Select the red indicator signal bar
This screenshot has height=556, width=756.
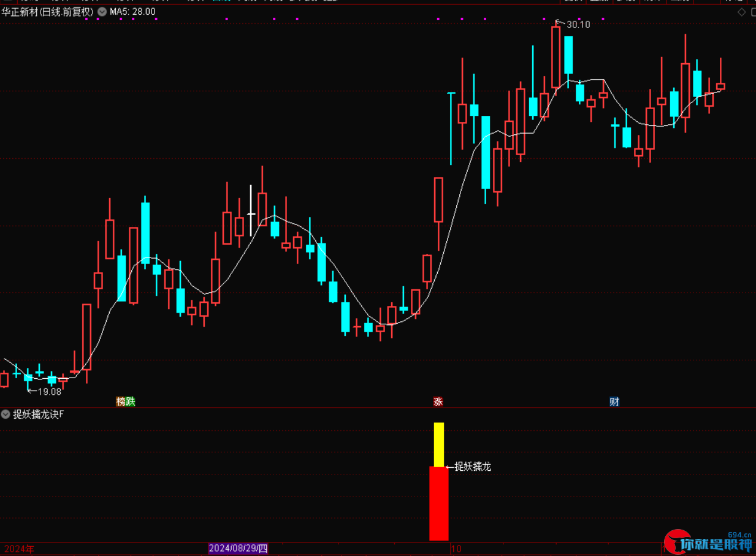tap(439, 503)
